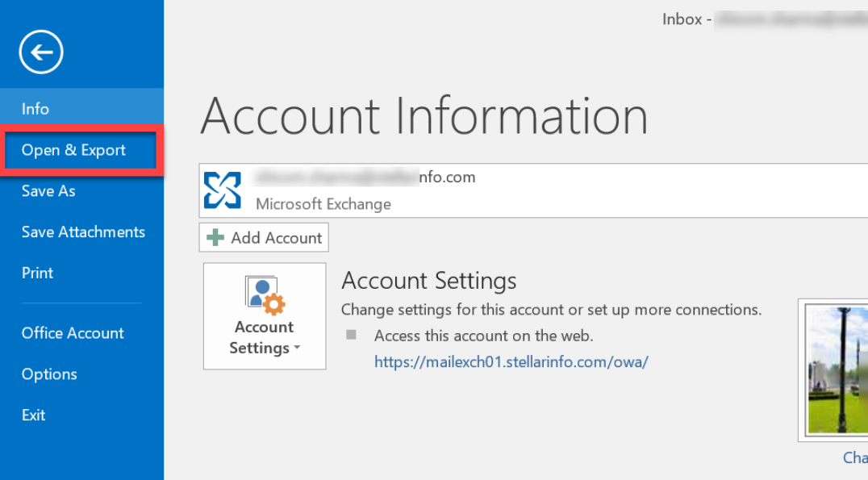Open the account selector dropdown showing Microsoft Exchange
The width and height of the screenshot is (868, 480).
tap(533, 190)
